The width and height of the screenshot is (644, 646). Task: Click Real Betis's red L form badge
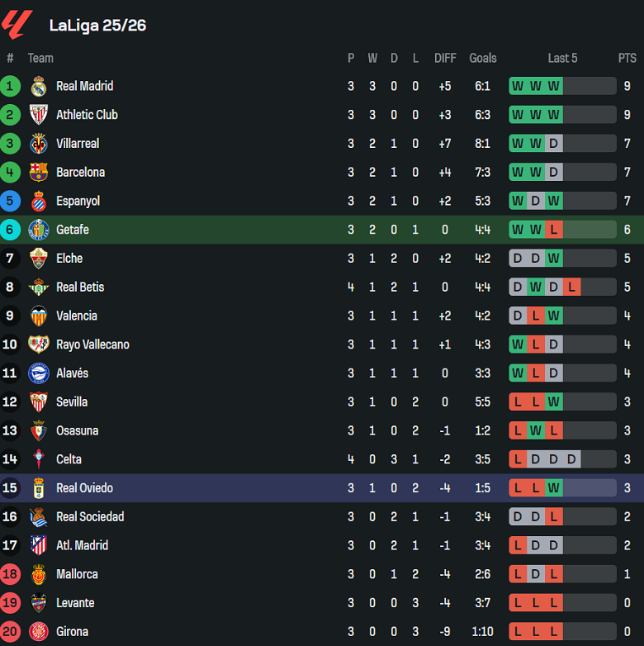click(571, 287)
